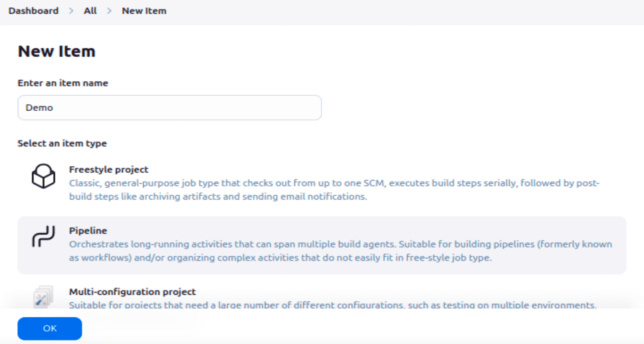Select the Freestyle project title

click(108, 169)
